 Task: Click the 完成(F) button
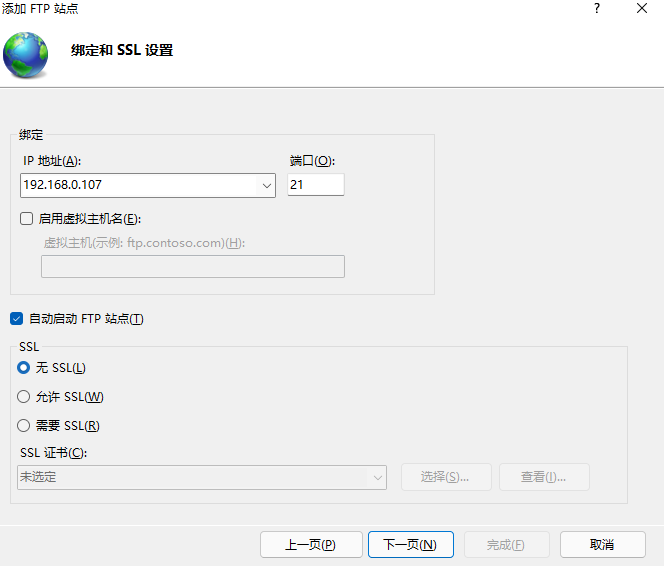pyautogui.click(x=507, y=544)
